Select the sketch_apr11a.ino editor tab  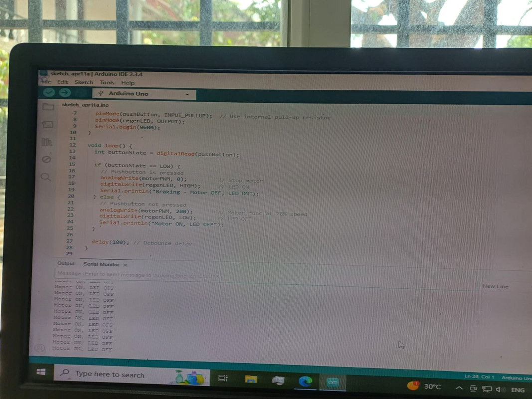(x=85, y=105)
